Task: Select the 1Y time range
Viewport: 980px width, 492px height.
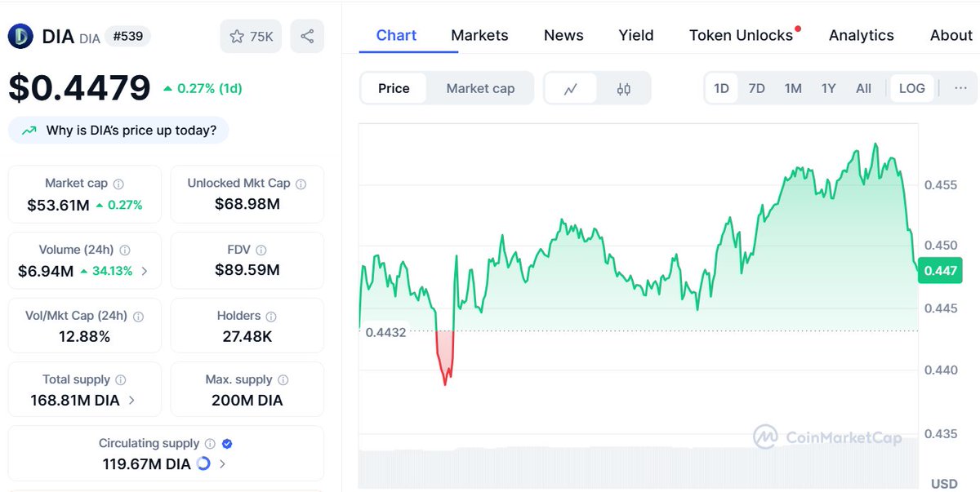Action: point(828,88)
